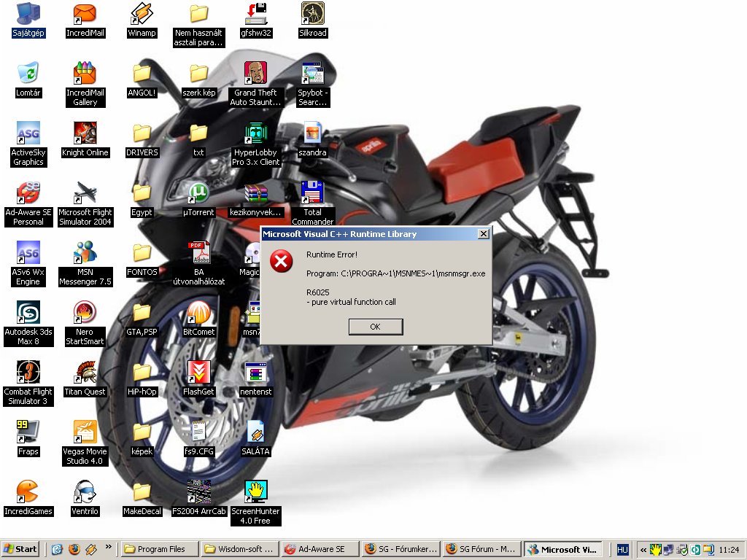Select the Microsoft Flight Simulator 2004 icon
The width and height of the screenshot is (747, 560).
click(85, 193)
